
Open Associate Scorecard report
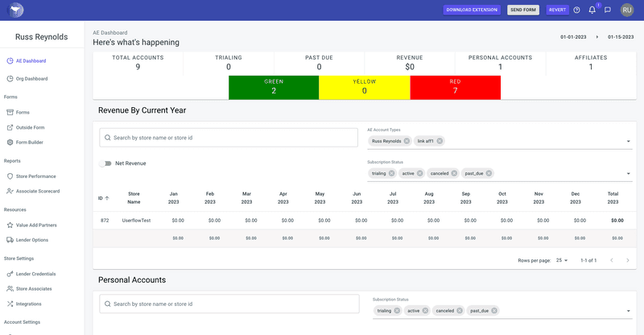click(38, 191)
